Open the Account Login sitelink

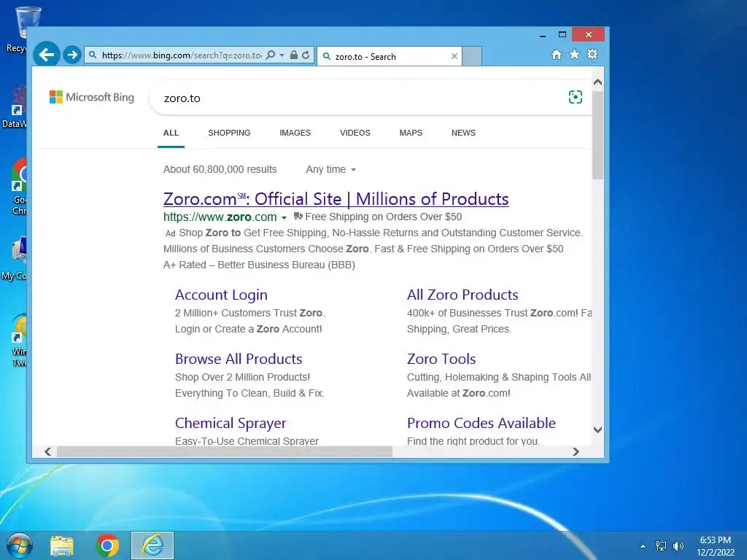click(x=221, y=295)
